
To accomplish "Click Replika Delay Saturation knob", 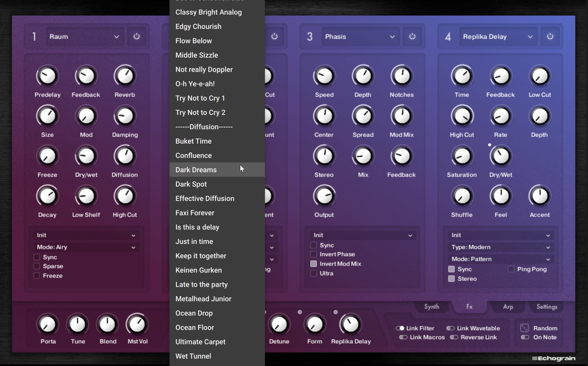I will coord(462,156).
